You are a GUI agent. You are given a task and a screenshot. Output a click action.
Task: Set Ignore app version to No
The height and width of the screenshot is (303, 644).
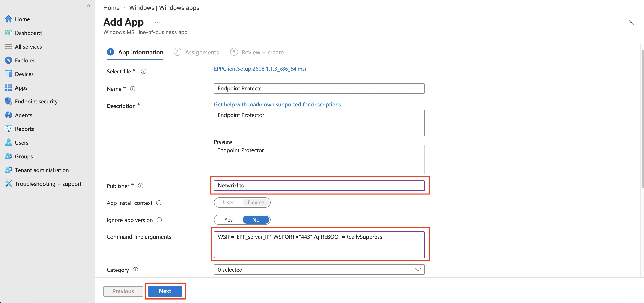pos(256,220)
